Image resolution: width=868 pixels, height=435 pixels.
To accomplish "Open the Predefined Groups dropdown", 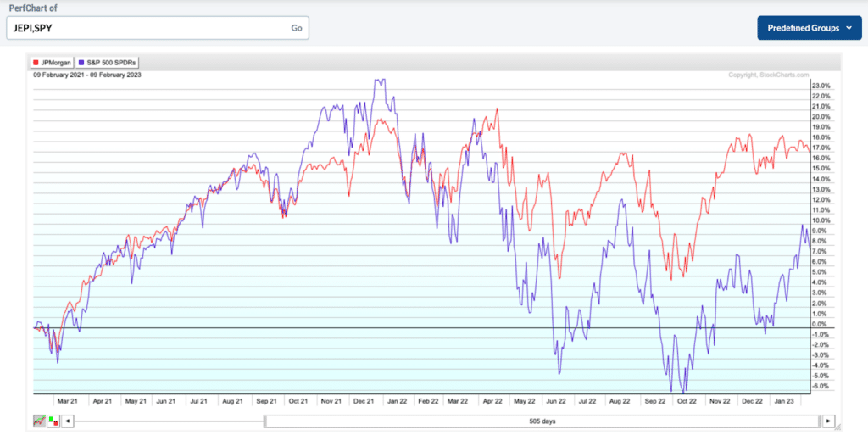I will pos(810,28).
